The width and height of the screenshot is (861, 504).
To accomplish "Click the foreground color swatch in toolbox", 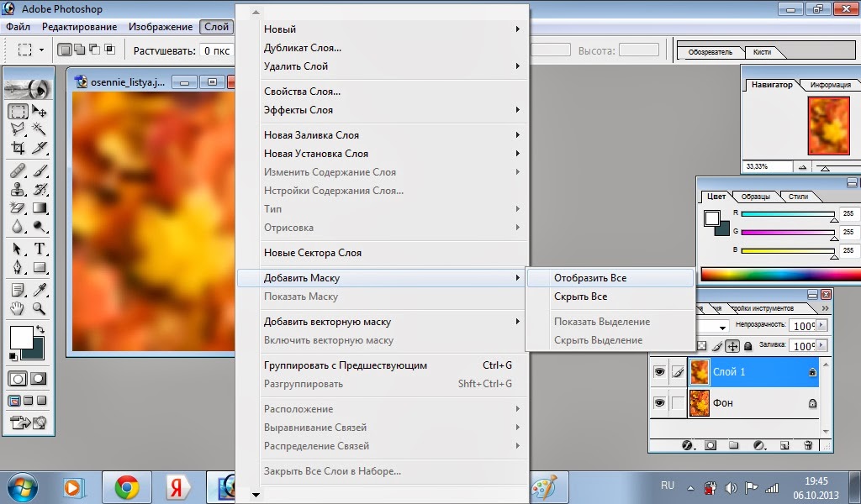I will click(21, 338).
